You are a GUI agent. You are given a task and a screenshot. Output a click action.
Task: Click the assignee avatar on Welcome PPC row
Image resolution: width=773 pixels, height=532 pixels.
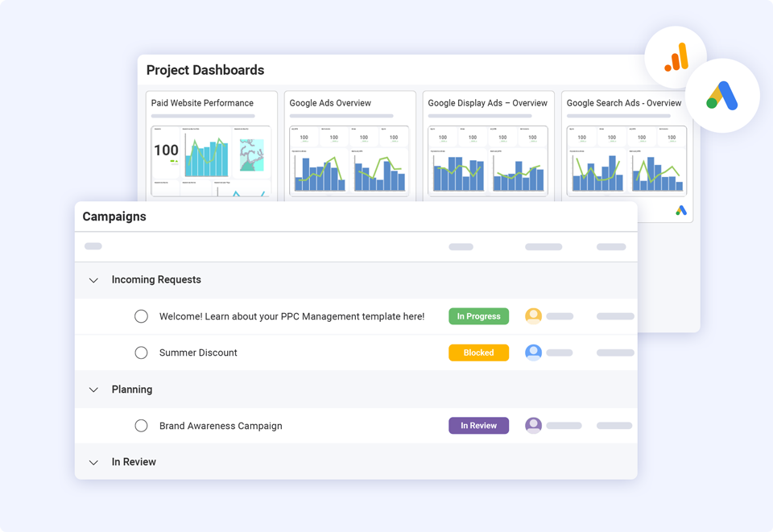tap(533, 316)
